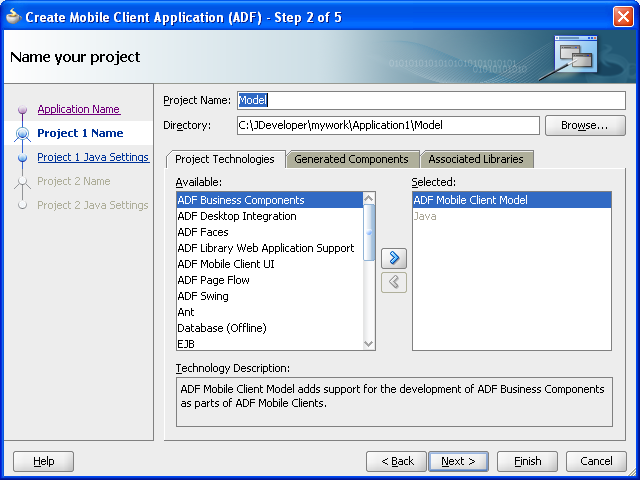The width and height of the screenshot is (640, 480).
Task: Select Ant in the Available list
Action: tap(270, 312)
